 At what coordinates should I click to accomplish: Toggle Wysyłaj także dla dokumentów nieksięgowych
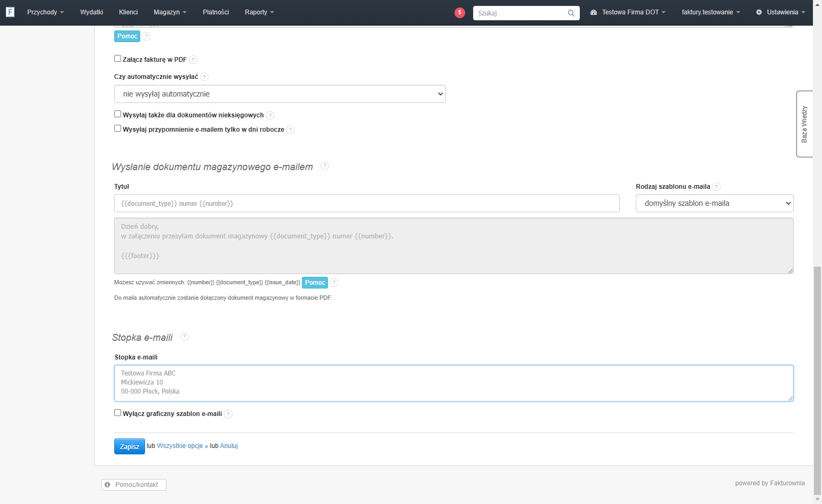tap(117, 114)
